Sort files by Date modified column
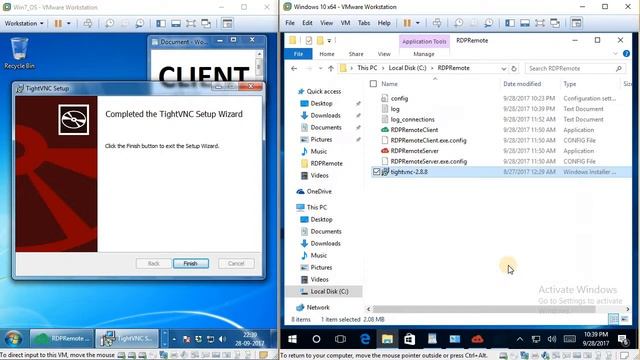 click(x=522, y=84)
